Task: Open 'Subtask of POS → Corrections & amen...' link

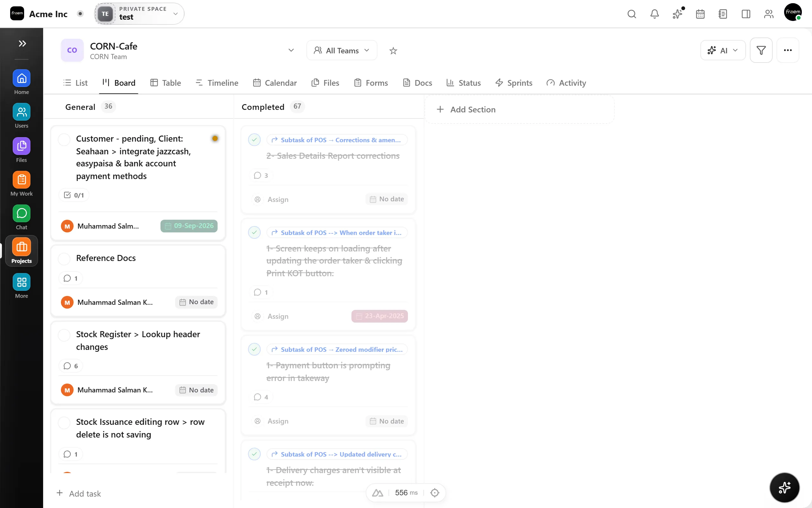Action: click(337, 140)
